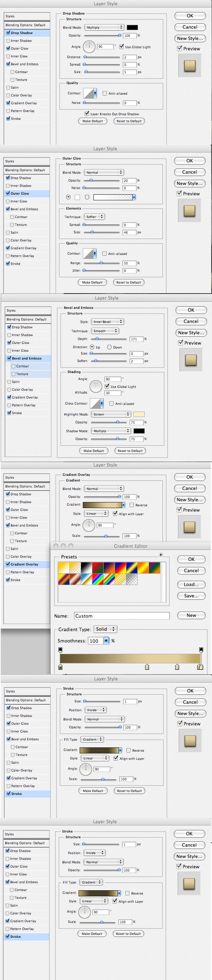Screen dimensions: 212x980
Task: Enable Anti-aliased in Drop Shadow Quality section
Action: (x=104, y=93)
